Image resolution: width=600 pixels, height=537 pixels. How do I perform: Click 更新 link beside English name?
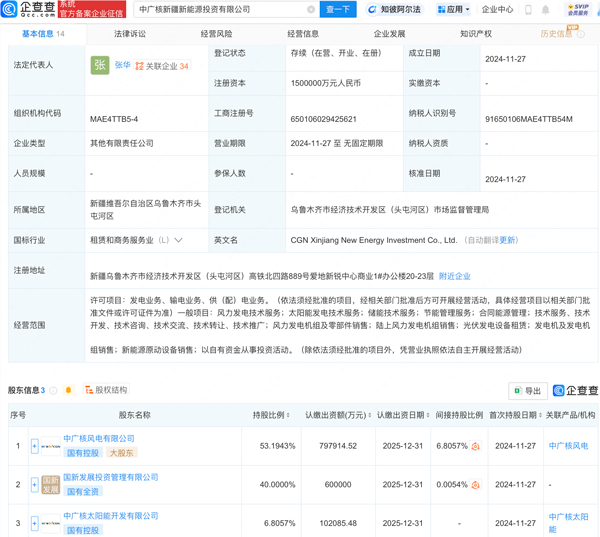pyautogui.click(x=507, y=240)
